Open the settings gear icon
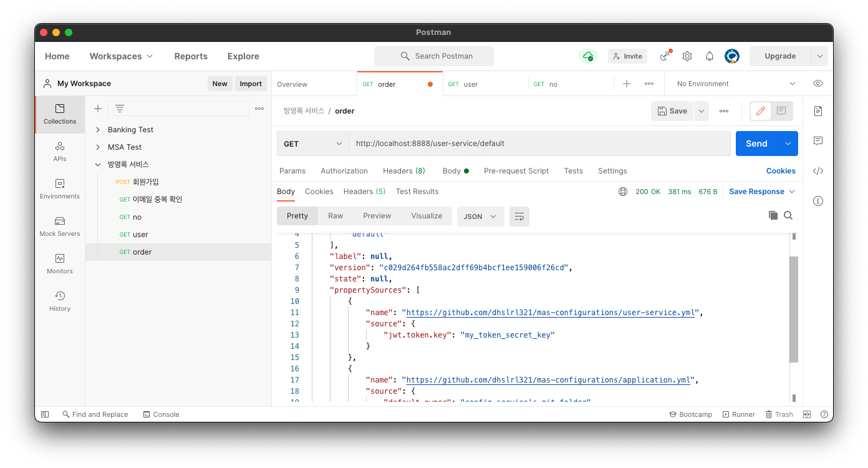The width and height of the screenshot is (868, 468). pos(687,56)
